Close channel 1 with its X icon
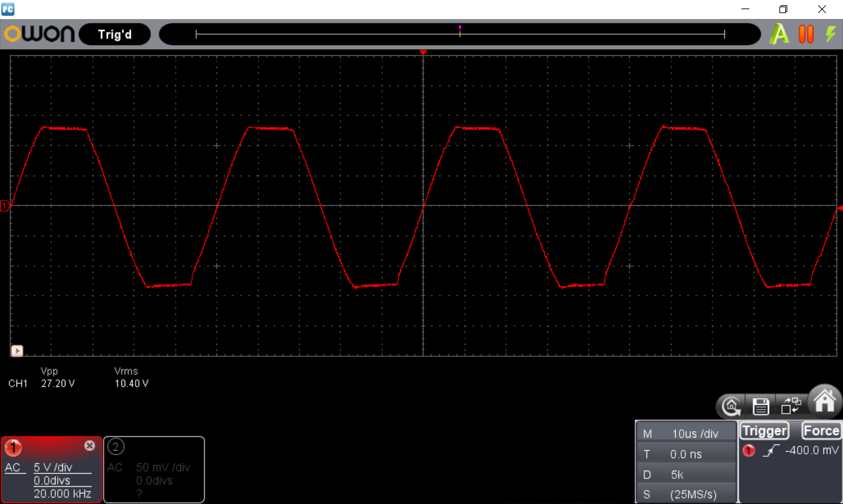The image size is (843, 504). tap(90, 446)
